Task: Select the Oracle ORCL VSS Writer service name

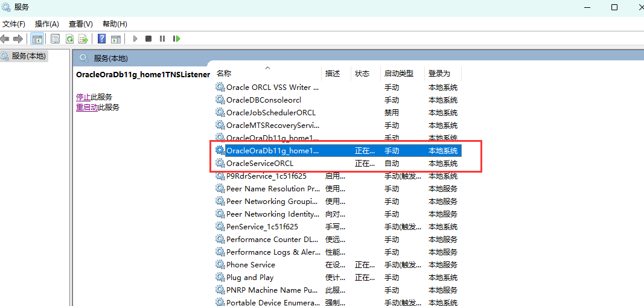Action: pyautogui.click(x=272, y=87)
